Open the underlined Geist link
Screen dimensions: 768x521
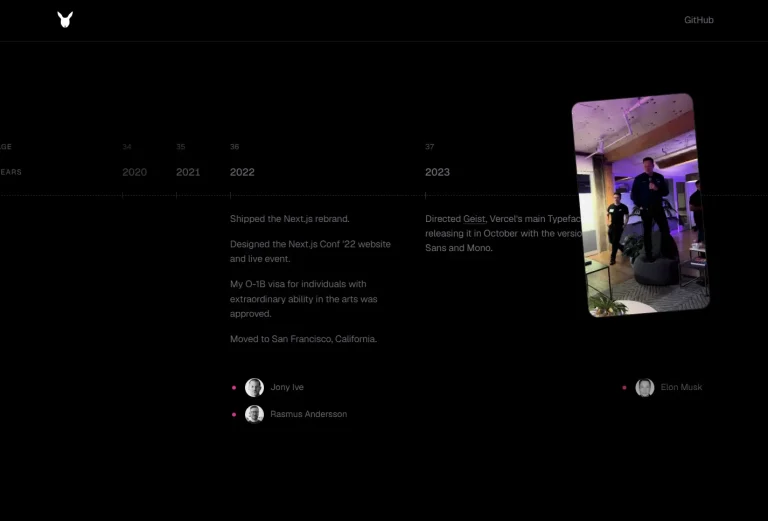[474, 219]
